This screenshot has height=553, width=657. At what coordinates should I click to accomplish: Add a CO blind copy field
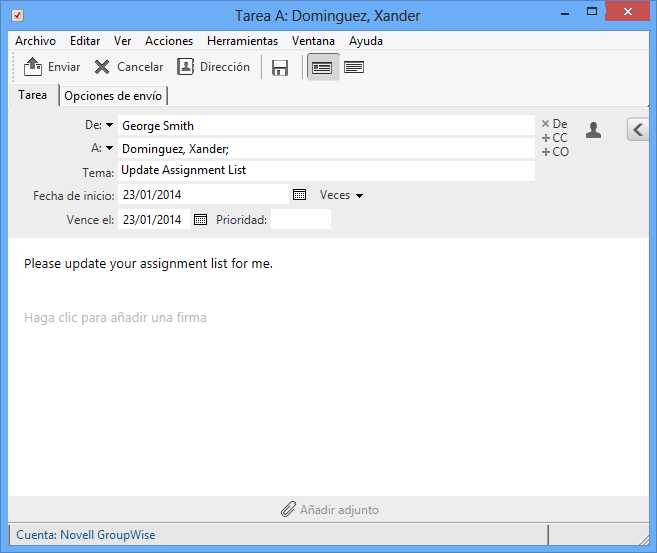point(555,152)
